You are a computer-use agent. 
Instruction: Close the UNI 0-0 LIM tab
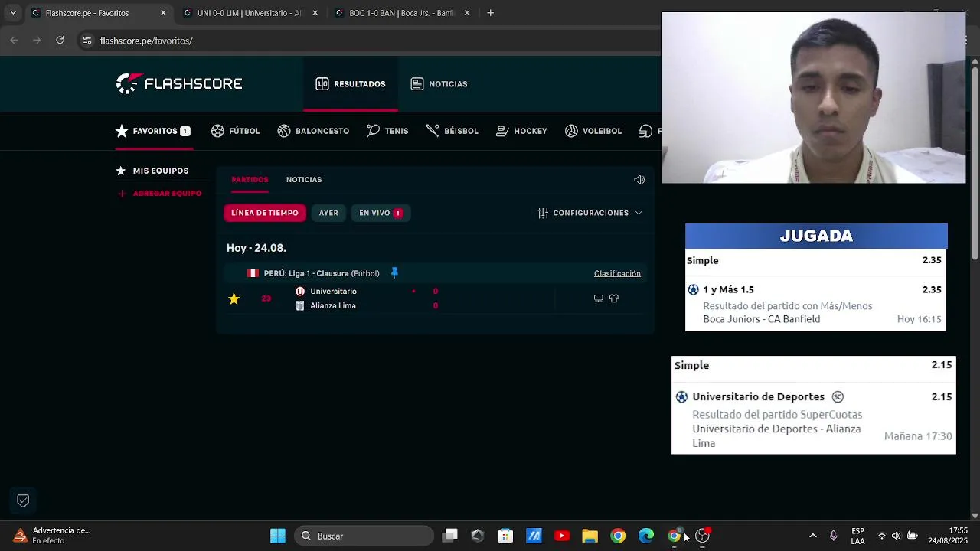coord(315,13)
